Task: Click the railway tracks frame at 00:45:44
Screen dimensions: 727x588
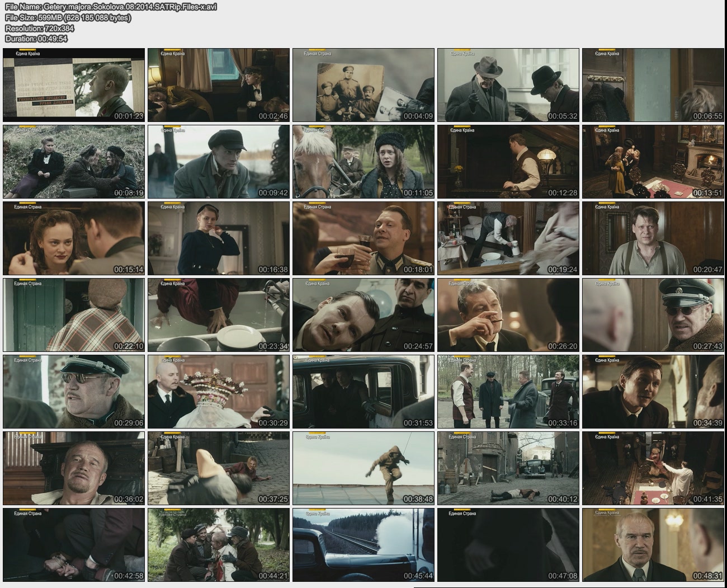Action: pyautogui.click(x=363, y=545)
